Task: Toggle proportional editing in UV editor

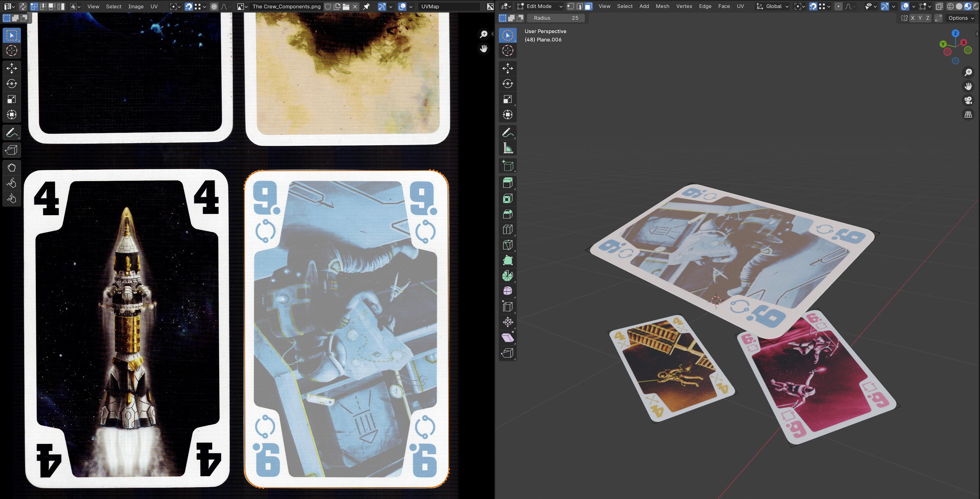Action: (214, 7)
